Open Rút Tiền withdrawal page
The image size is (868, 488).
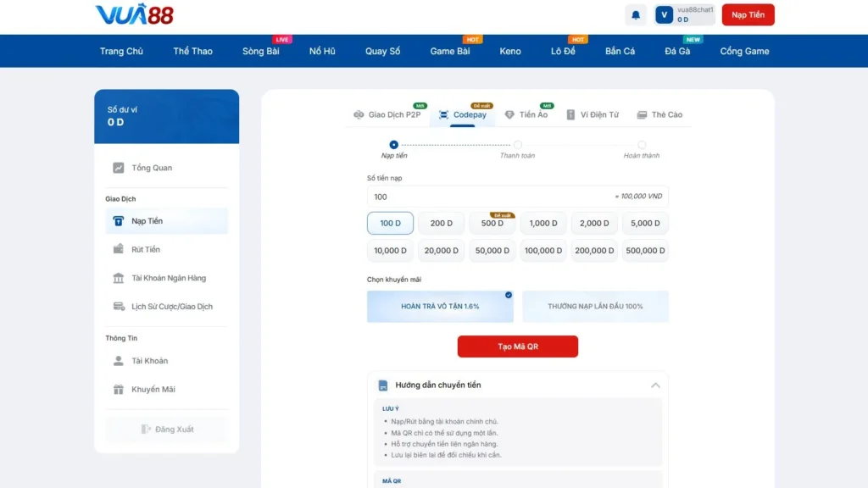pos(146,250)
